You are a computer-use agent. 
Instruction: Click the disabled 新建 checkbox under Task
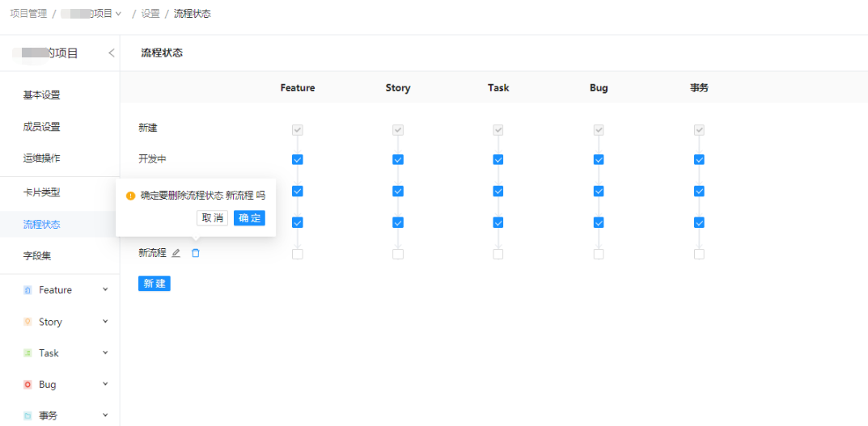(x=498, y=130)
